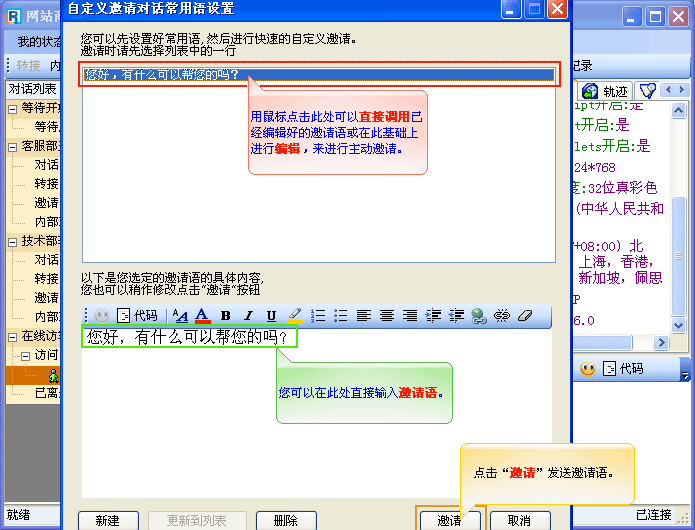
Task: Click the text highlight color icon
Action: (294, 316)
